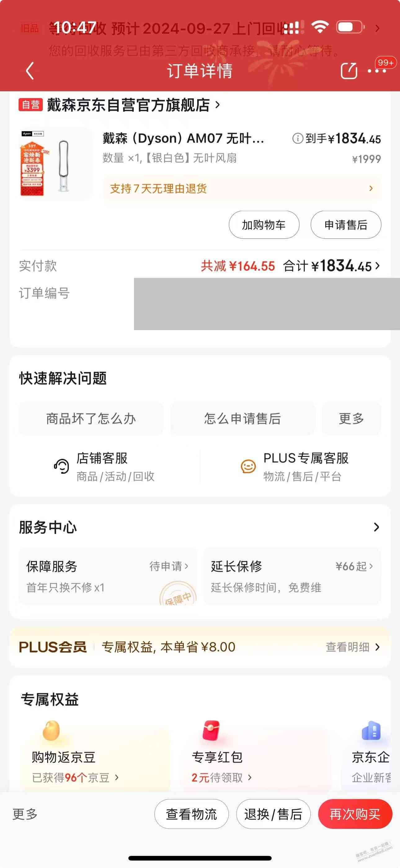Open the three-dot more menu with 99+ badge

click(x=377, y=71)
